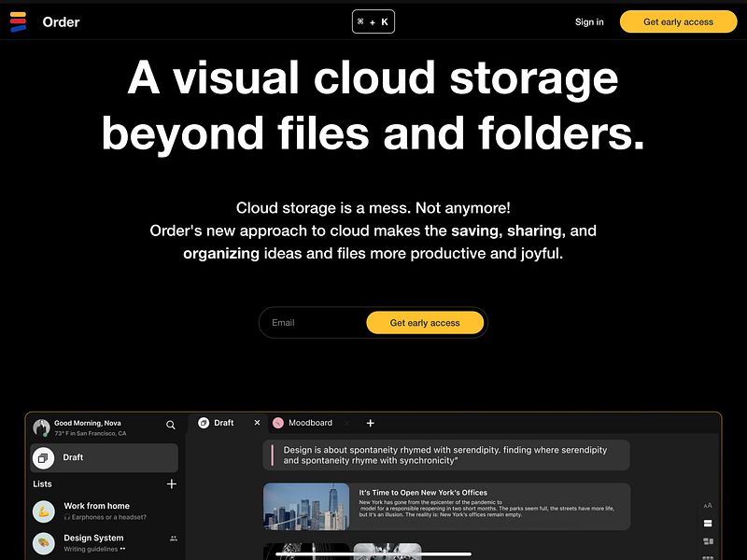Click the shared people icon on Design System
This screenshot has height=560, width=747.
click(174, 539)
